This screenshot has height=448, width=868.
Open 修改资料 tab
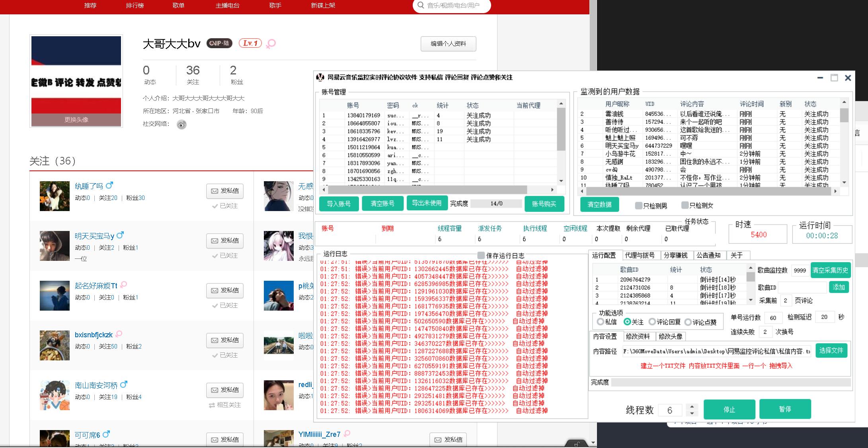coord(638,336)
